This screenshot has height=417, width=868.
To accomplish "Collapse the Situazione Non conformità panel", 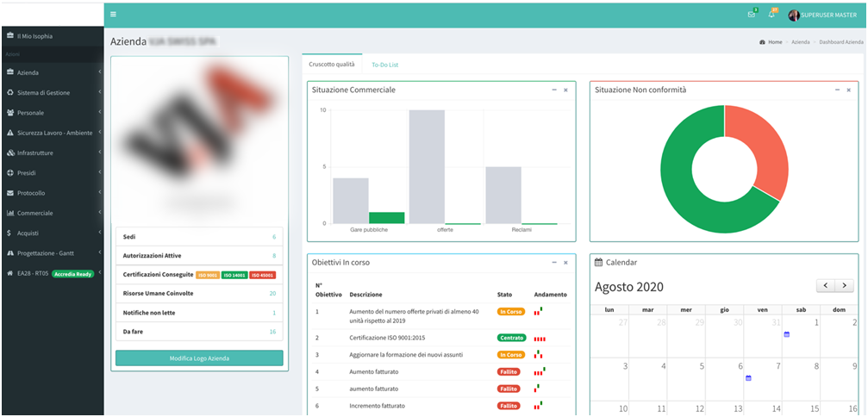I will click(x=836, y=90).
